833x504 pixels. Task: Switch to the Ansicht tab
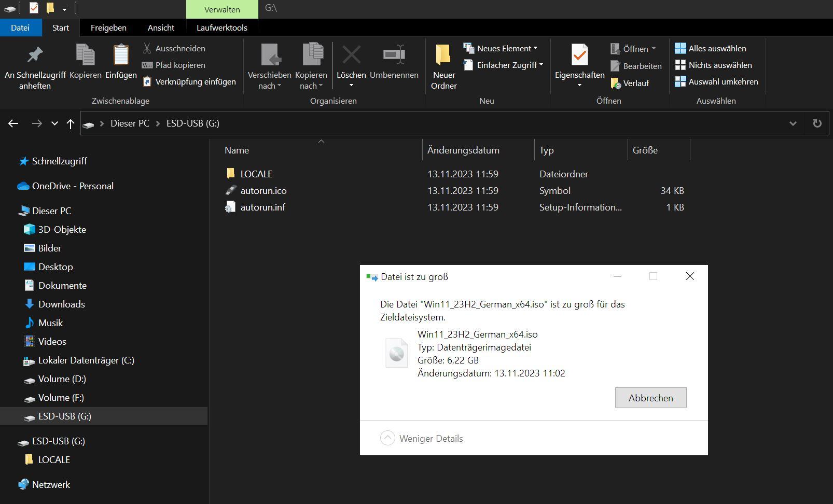pos(161,27)
